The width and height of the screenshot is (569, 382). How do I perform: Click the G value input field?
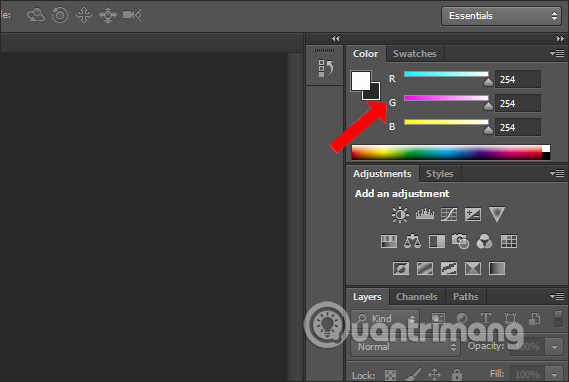(518, 103)
